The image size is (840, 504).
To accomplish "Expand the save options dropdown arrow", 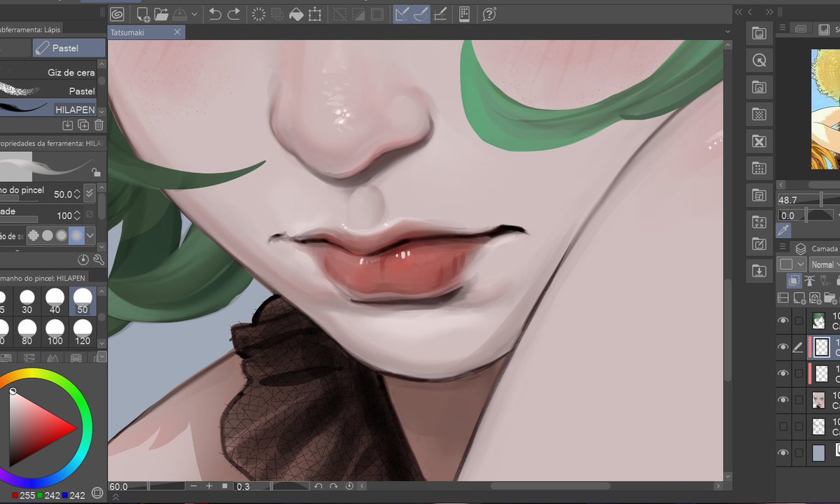I will point(194,14).
